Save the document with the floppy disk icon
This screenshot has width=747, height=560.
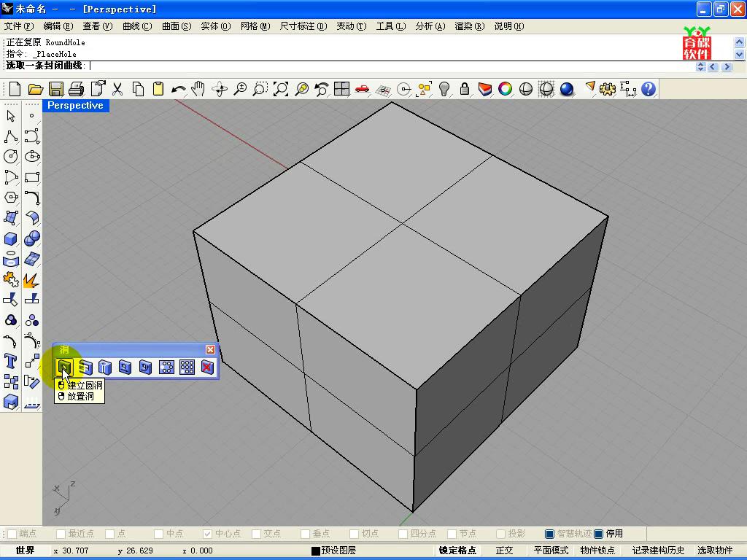click(x=56, y=89)
